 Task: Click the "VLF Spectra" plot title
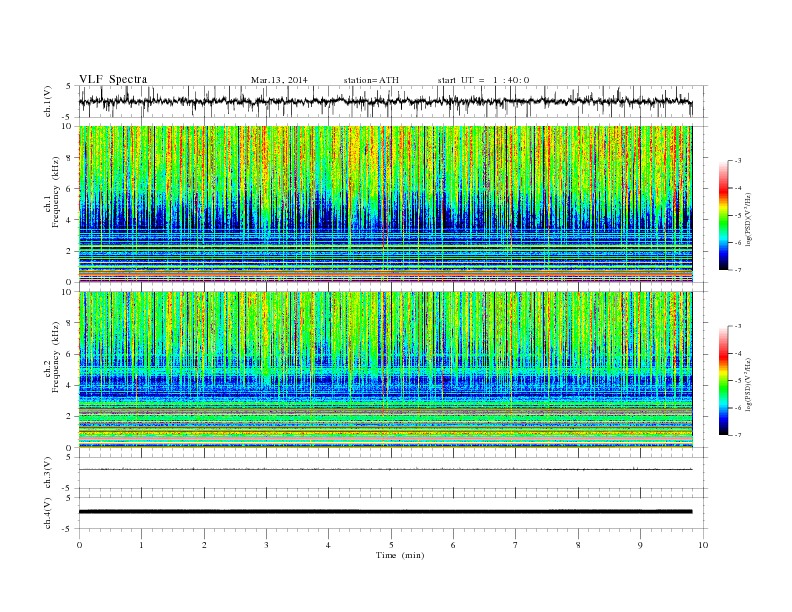(113, 79)
